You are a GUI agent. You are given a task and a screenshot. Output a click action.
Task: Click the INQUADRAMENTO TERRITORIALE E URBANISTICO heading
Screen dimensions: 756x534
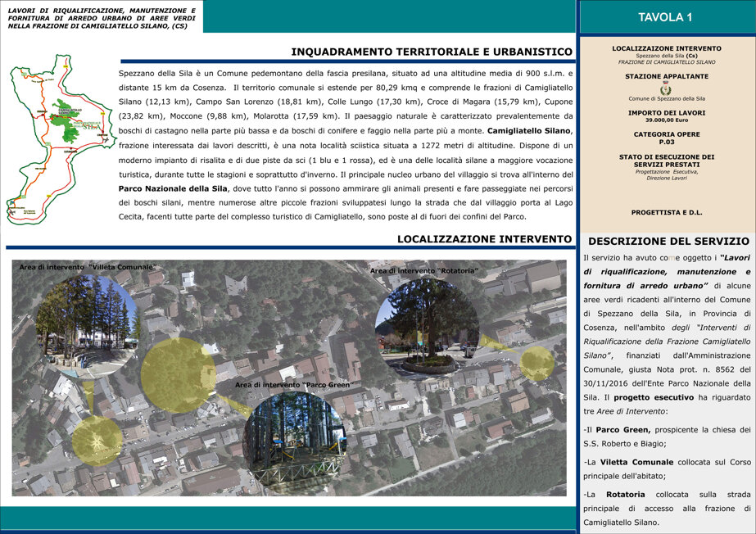[x=432, y=52]
